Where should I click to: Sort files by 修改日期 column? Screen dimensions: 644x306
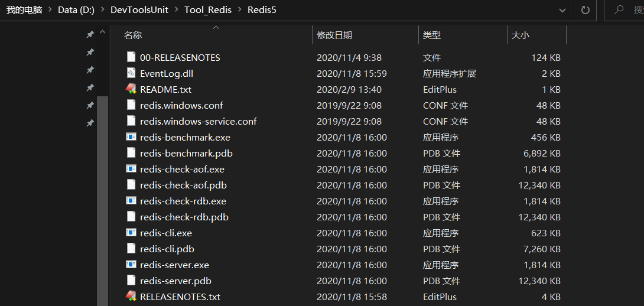click(334, 35)
